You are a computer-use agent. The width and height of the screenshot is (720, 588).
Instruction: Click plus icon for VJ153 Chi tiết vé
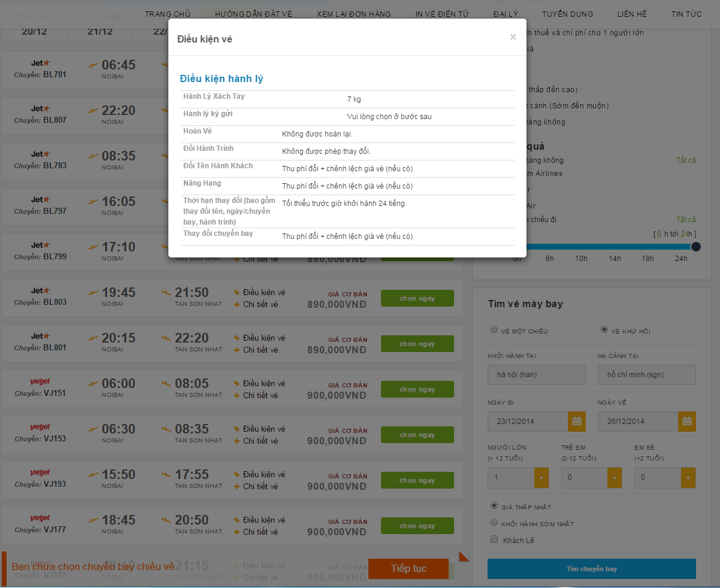[x=237, y=441]
